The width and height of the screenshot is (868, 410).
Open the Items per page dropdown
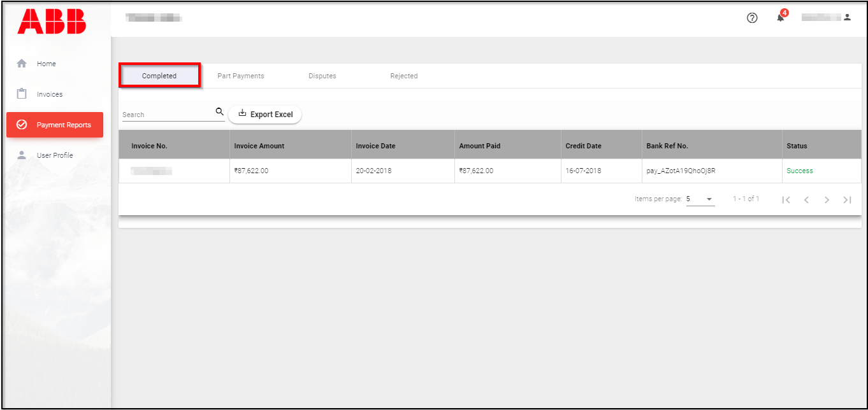pos(700,199)
